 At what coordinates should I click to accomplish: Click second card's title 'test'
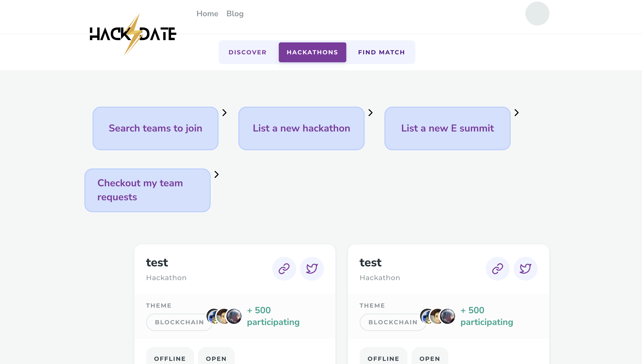pos(370,263)
